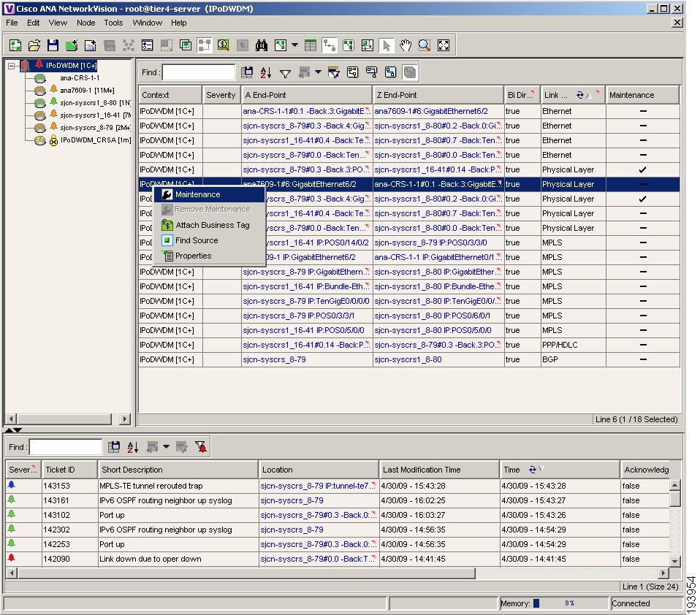The width and height of the screenshot is (700, 615).
Task: Click the tickets table horizontal scrollbar thumb
Action: click(246, 573)
